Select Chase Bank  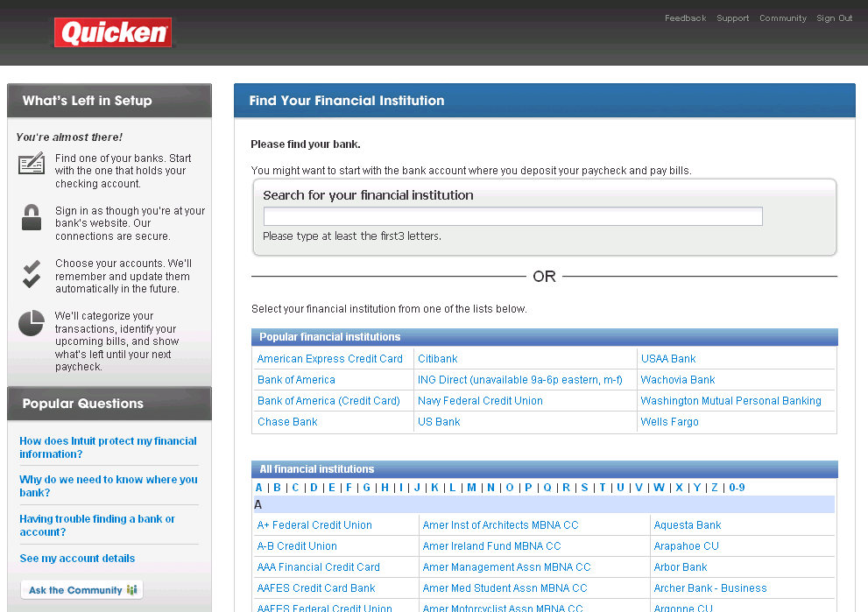pos(287,422)
